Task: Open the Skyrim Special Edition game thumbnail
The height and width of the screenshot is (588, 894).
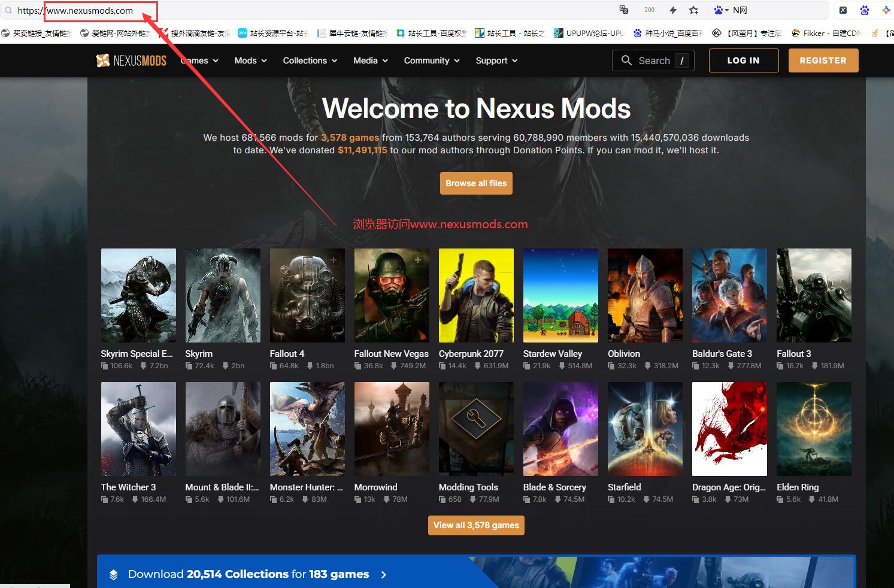Action: (x=138, y=295)
